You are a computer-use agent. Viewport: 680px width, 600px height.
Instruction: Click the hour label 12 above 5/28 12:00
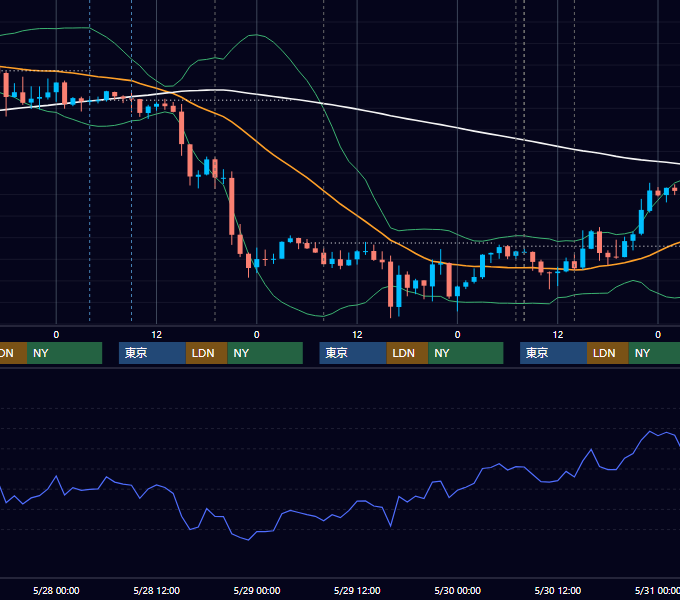point(157,335)
